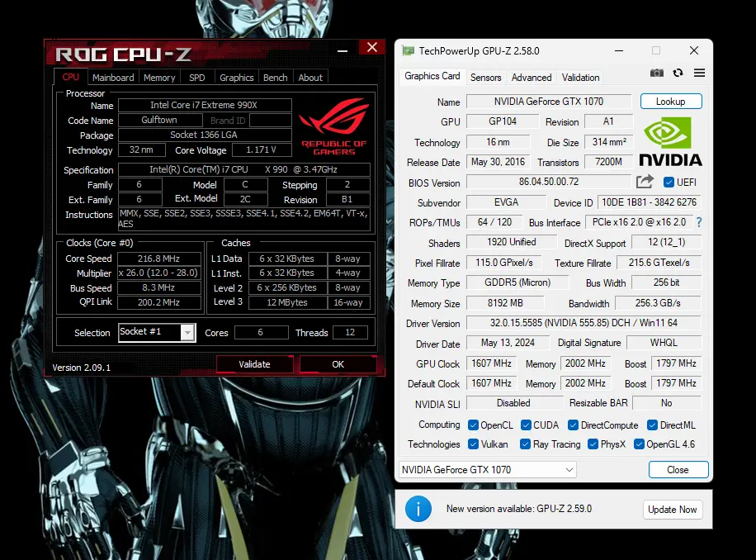Viewport: 756px width, 560px height.
Task: Click the Close button in GPU-Z
Action: coord(678,470)
